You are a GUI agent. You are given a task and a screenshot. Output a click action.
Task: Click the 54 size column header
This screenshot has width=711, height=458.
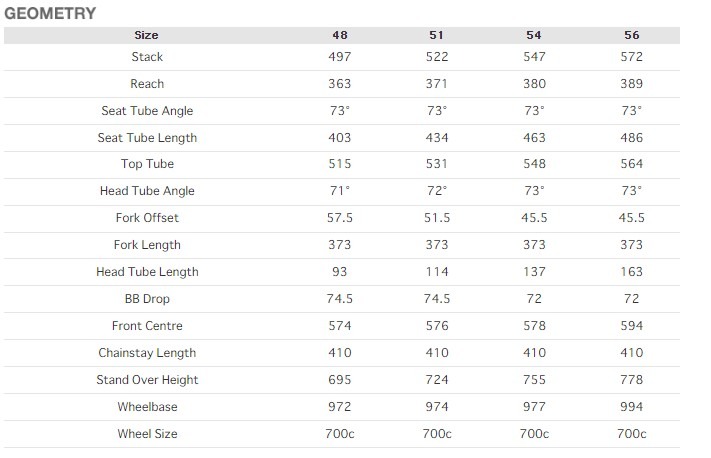[534, 35]
